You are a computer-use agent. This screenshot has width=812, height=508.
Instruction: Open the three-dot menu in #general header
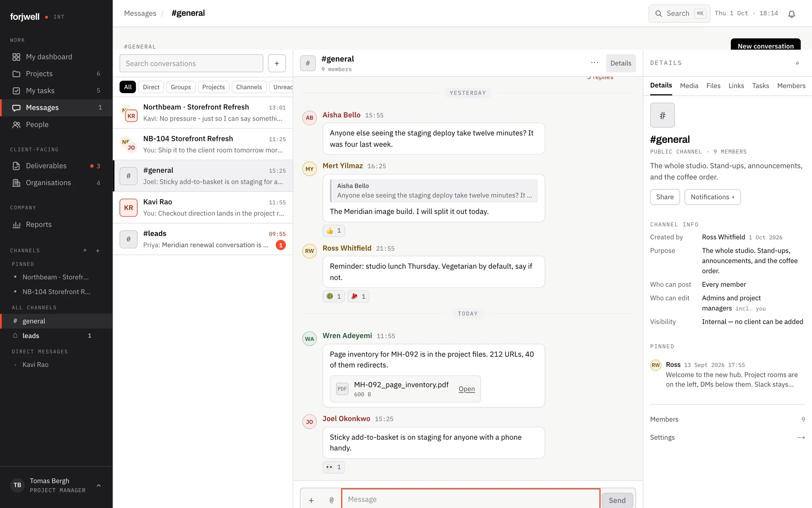point(594,63)
